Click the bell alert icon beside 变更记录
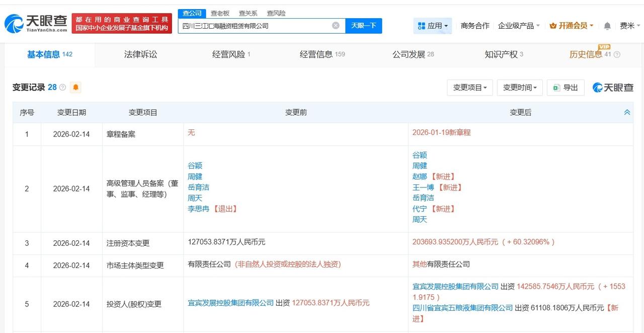Screen dimensions: 644x333 (x=75, y=87)
